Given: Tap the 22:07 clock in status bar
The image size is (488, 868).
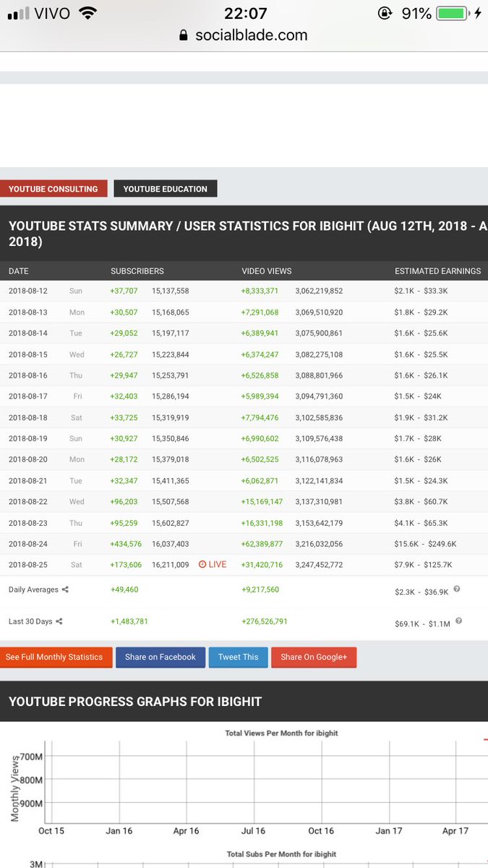Looking at the screenshot, I should pyautogui.click(x=245, y=13).
